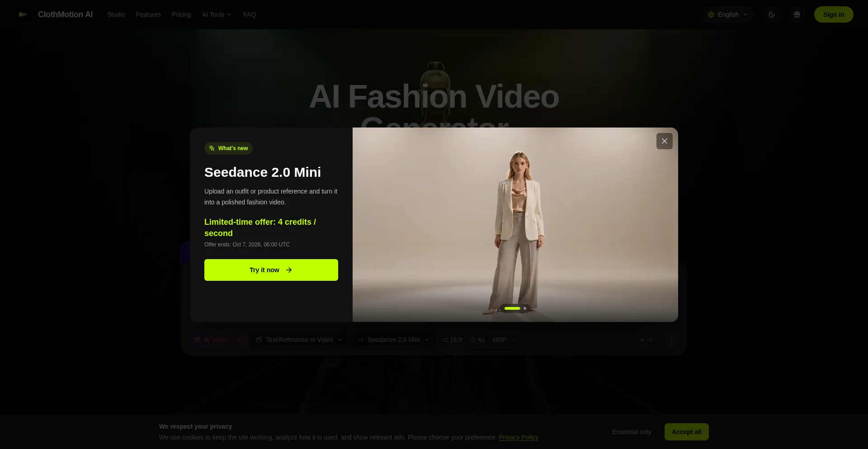
Task: Click the fashion model preview image
Action: click(x=515, y=225)
